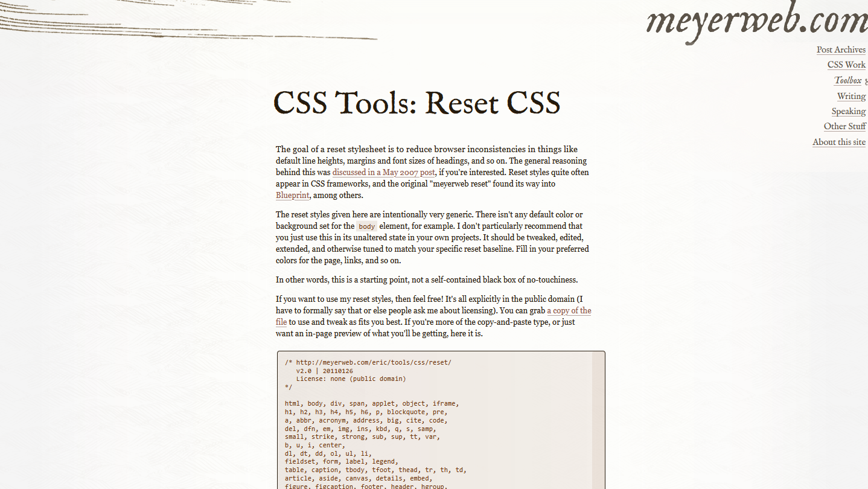Click the 'html, body, div' selector line in code
Screen dimensions: 868x489
pyautogui.click(x=371, y=404)
